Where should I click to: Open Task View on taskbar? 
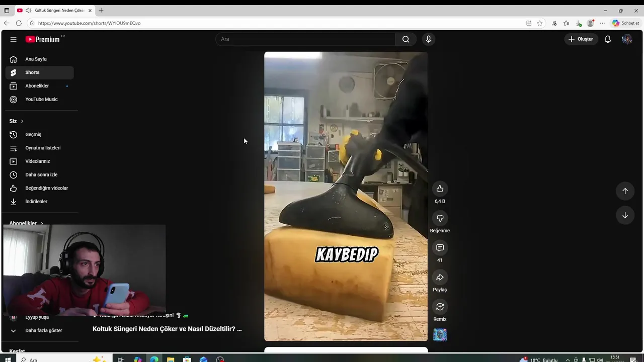[121, 359]
